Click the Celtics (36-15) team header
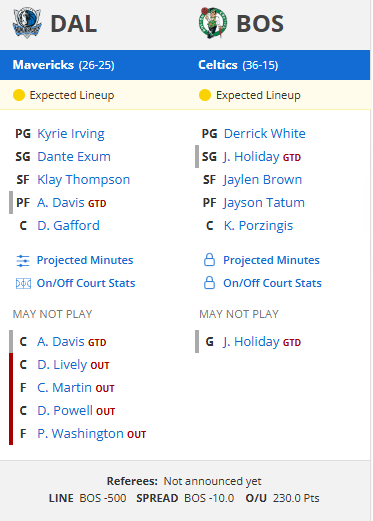 click(238, 65)
